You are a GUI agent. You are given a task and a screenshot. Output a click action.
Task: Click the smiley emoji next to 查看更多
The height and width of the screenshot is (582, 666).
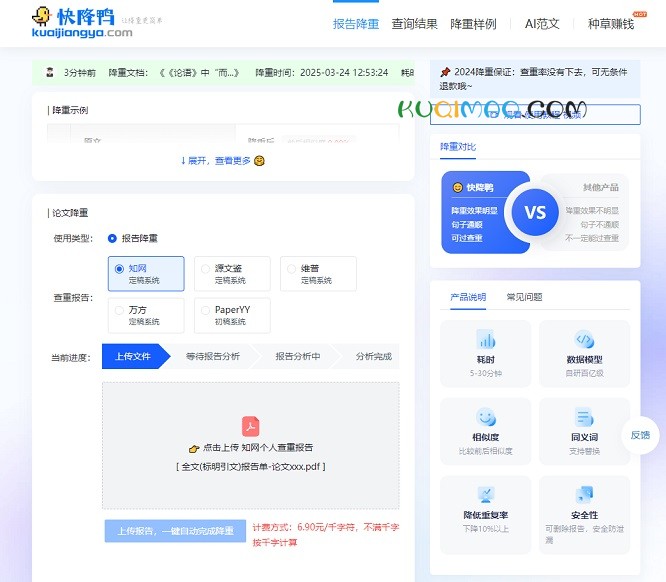pyautogui.click(x=259, y=161)
